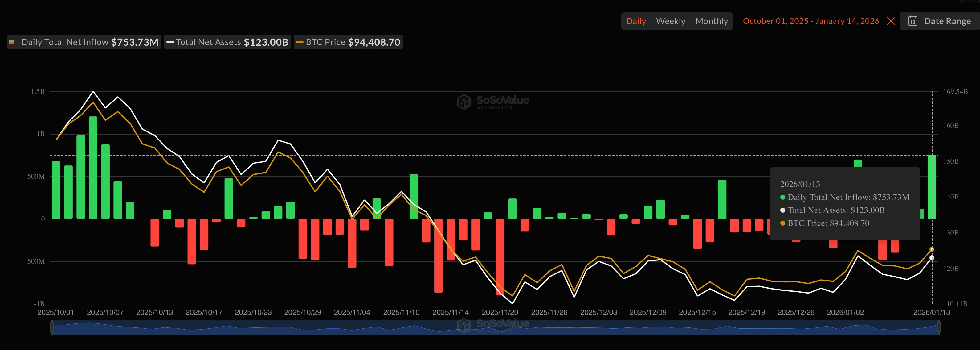Click the left handle of range slider
This screenshot has height=350, width=980.
point(52,327)
